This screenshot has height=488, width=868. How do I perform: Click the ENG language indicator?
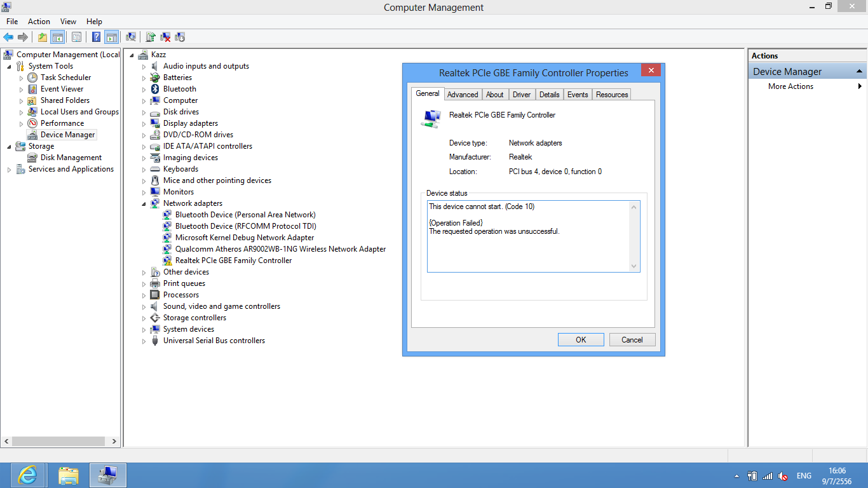point(804,476)
